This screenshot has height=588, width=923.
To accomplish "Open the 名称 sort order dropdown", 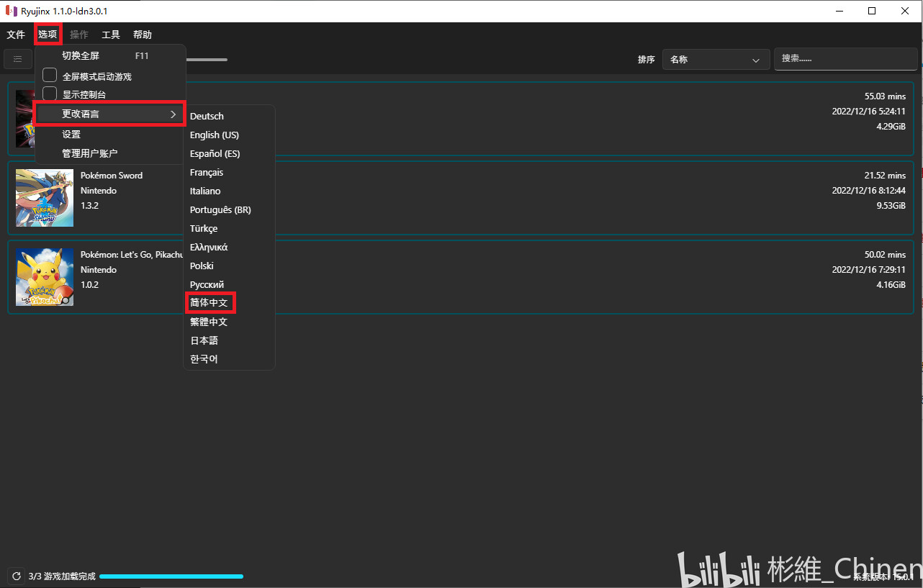I will (x=716, y=60).
